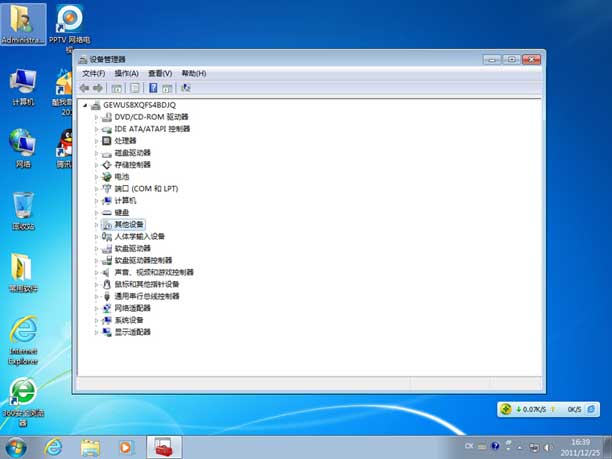Select the 软盘驱动器 tree item
This screenshot has height=459, width=612.
pos(132,249)
